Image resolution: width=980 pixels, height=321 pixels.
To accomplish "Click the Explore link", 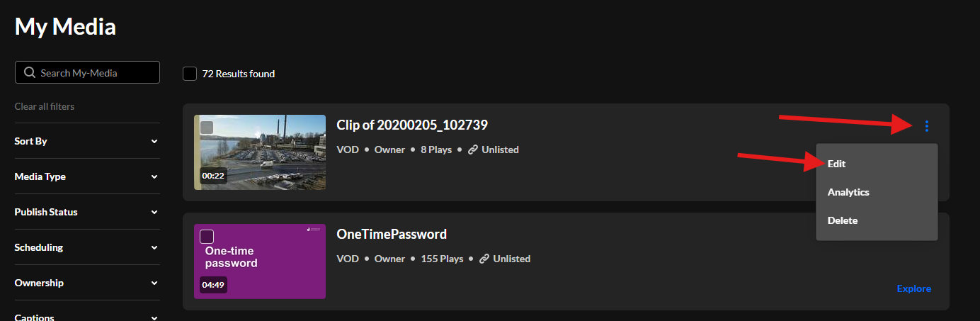I will pyautogui.click(x=913, y=288).
